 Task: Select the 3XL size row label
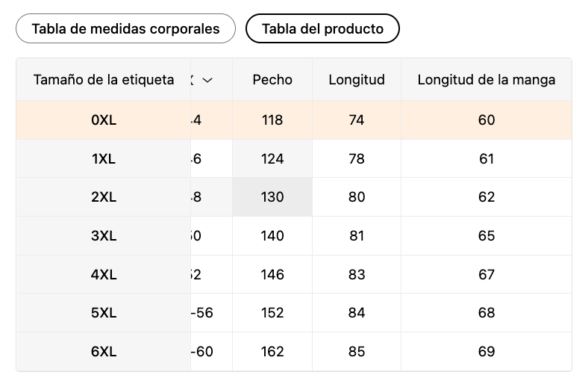coord(104,236)
